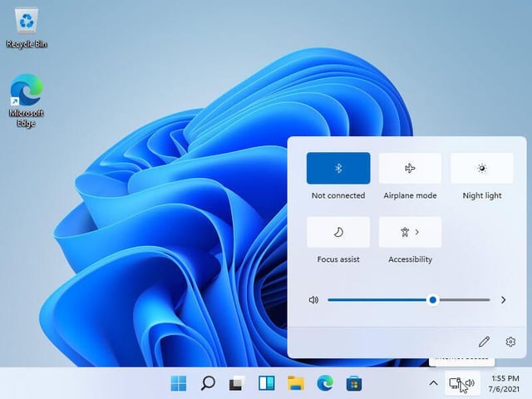Open the Recycle Bin desktop icon
The height and width of the screenshot is (399, 532).
[27, 27]
